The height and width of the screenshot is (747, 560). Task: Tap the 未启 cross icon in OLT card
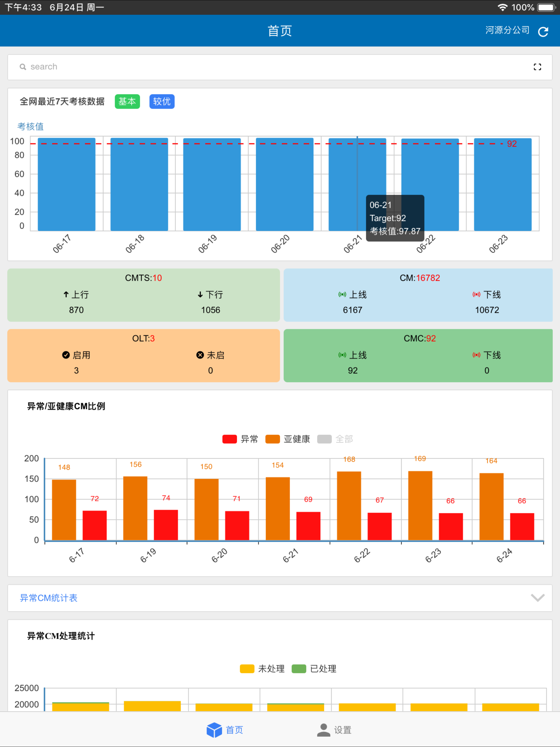(200, 355)
